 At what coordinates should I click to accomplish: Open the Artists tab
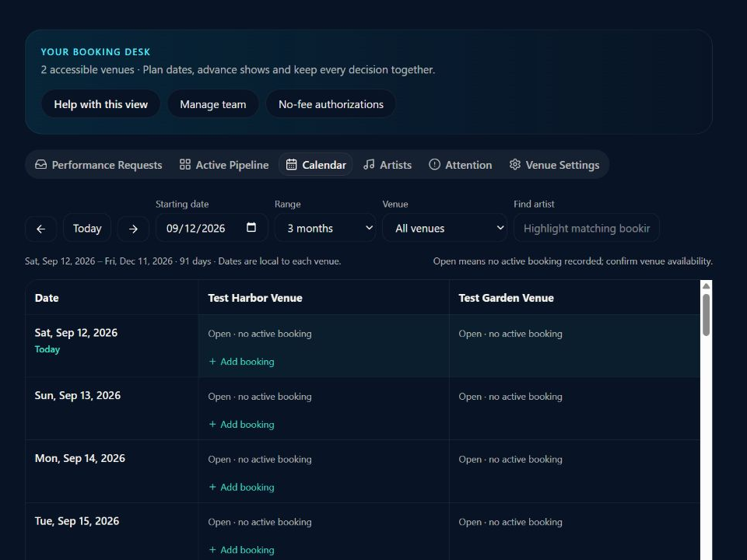(x=388, y=165)
